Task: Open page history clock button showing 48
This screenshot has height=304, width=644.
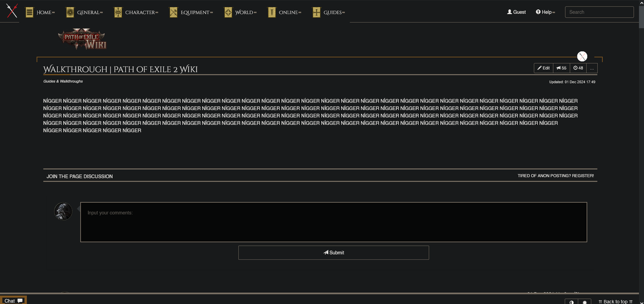Action: point(578,68)
